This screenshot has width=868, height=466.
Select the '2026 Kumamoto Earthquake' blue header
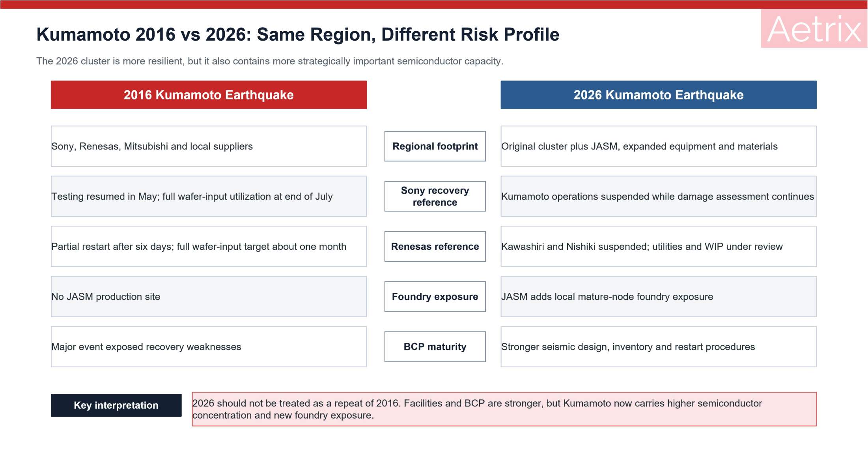(x=659, y=95)
